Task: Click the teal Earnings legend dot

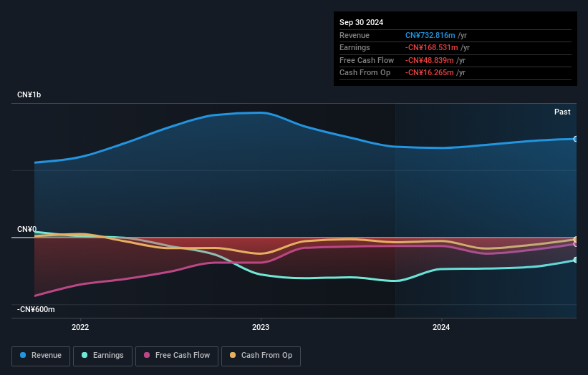Action: point(85,355)
